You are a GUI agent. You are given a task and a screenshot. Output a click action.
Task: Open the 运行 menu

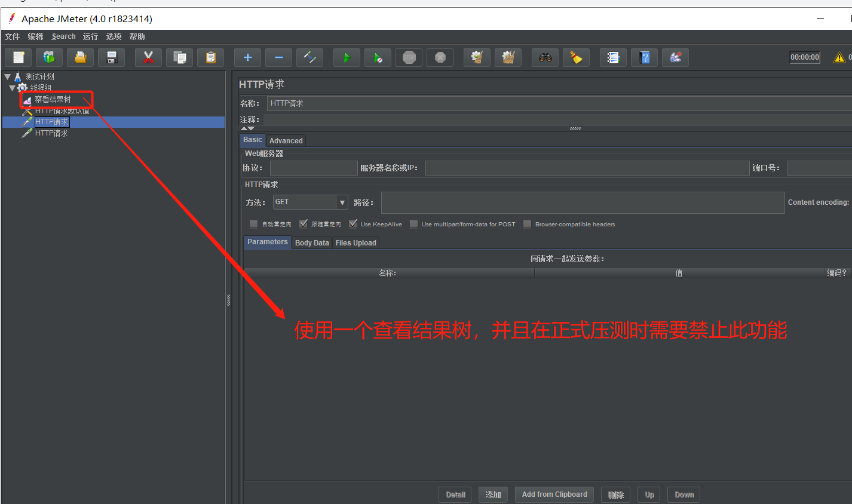[x=90, y=36]
